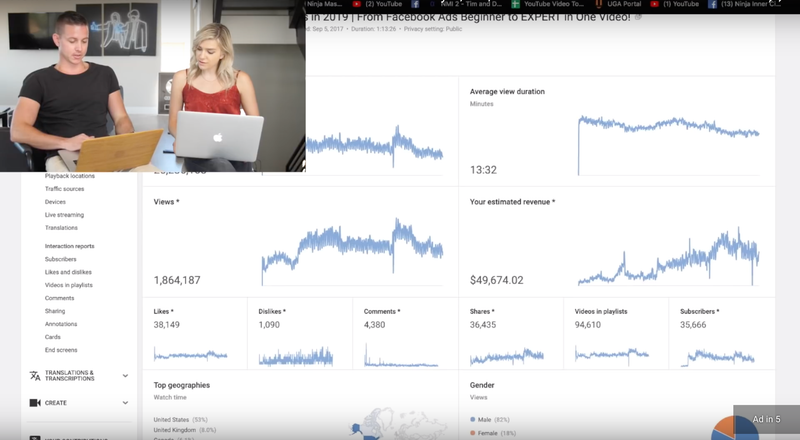The image size is (800, 440).
Task: Open Traffic sources report
Action: tap(64, 189)
